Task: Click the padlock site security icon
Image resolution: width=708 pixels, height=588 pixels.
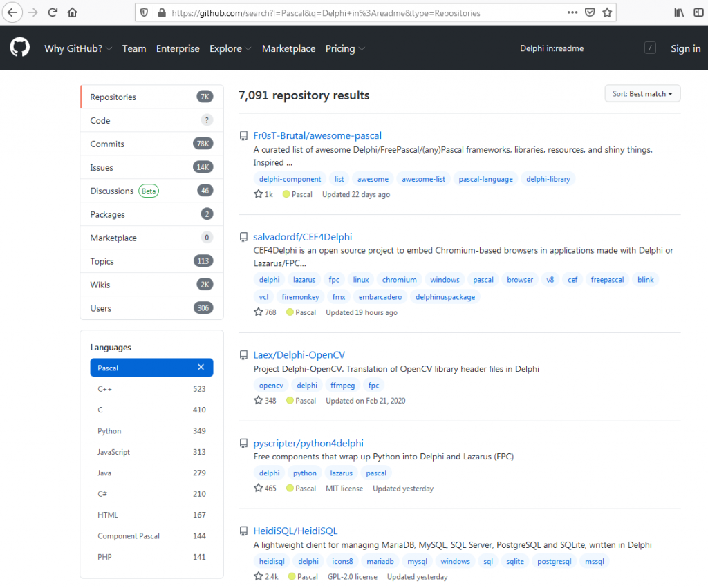Action: click(x=162, y=12)
